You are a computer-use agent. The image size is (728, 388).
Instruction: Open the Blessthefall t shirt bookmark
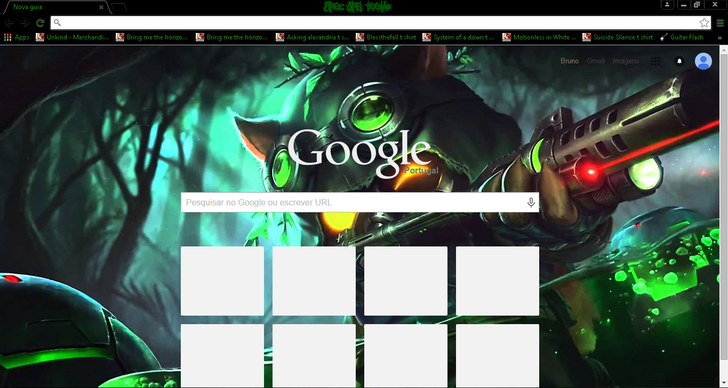[x=386, y=37]
